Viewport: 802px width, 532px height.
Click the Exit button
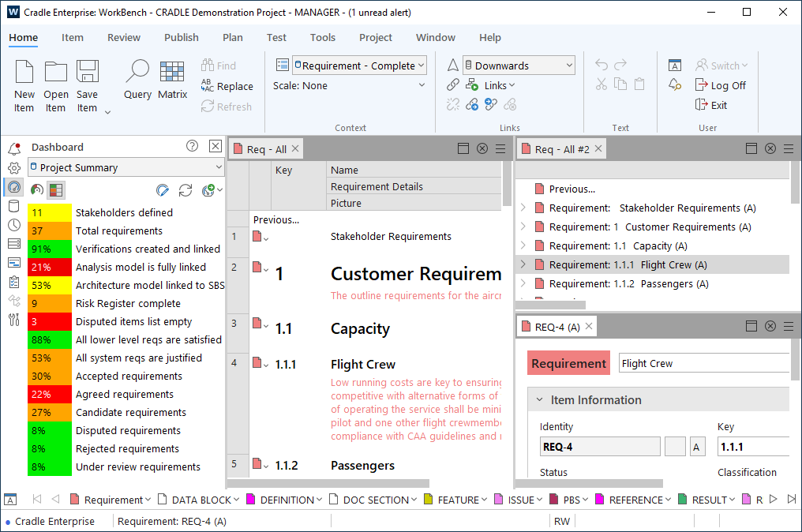[x=711, y=106]
